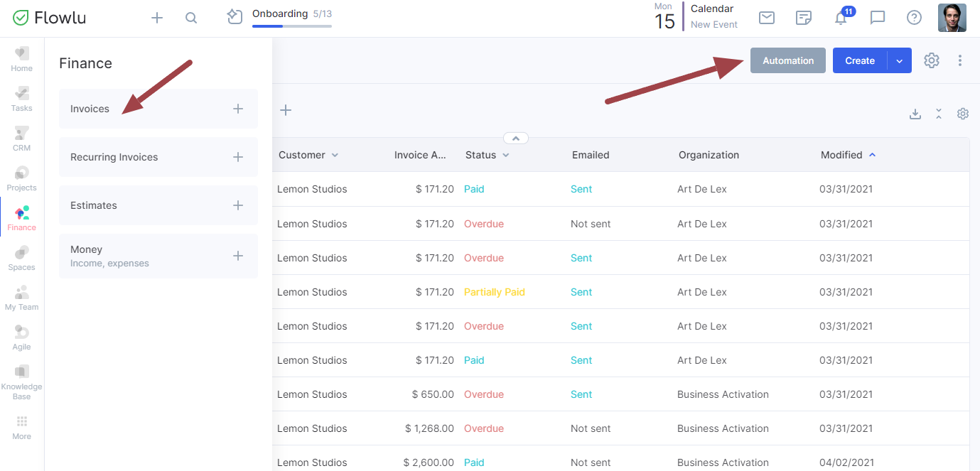Click the Flowlu logo
The image size is (980, 471).
tap(50, 18)
